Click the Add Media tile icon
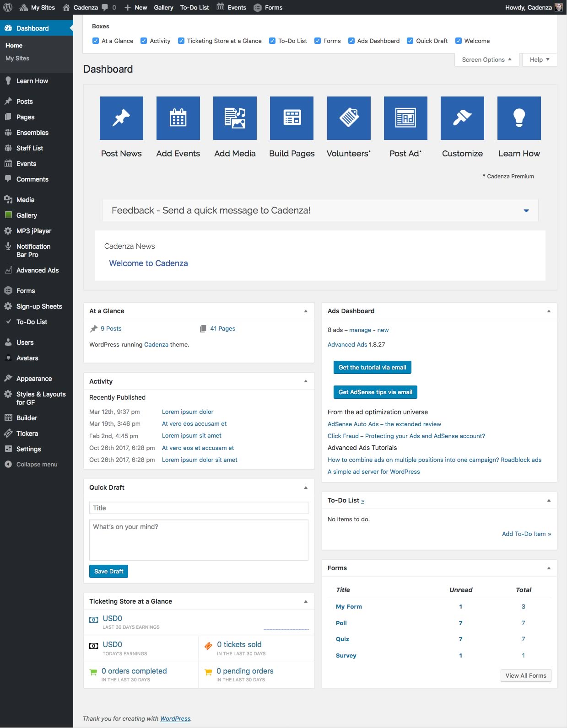This screenshot has height=728, width=567. click(x=235, y=118)
